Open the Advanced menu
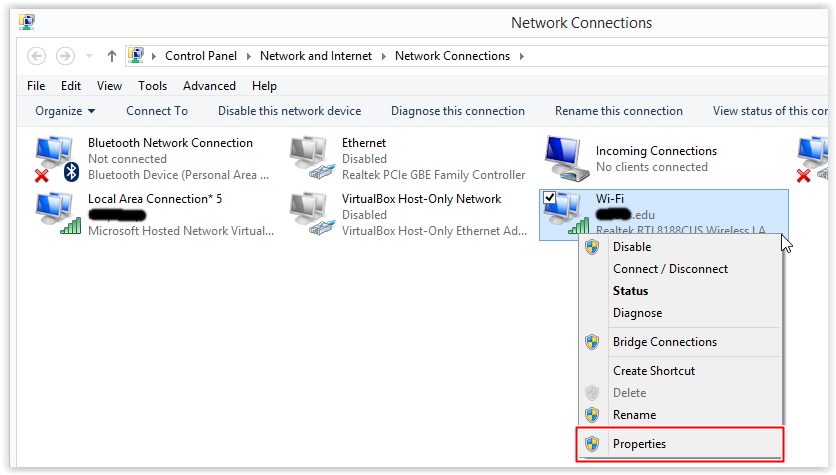The height and width of the screenshot is (475, 836). [209, 86]
